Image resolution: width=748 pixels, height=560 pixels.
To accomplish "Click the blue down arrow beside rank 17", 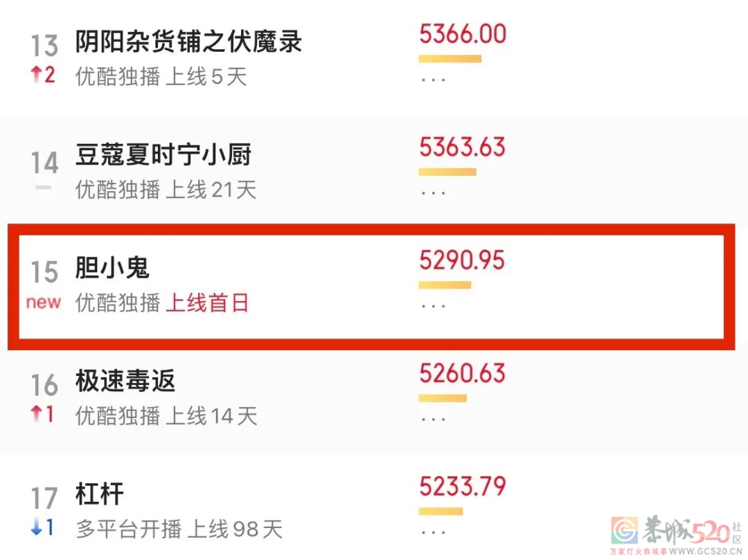I will pos(36,528).
